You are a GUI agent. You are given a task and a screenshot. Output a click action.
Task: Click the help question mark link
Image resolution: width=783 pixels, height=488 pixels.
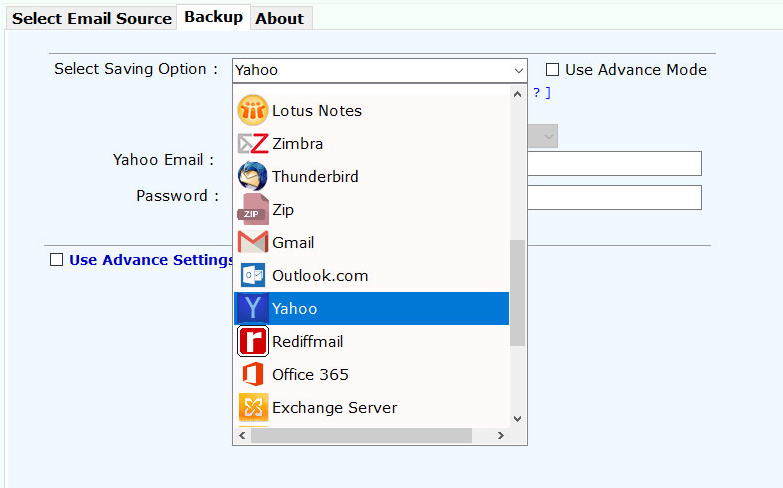pos(537,93)
